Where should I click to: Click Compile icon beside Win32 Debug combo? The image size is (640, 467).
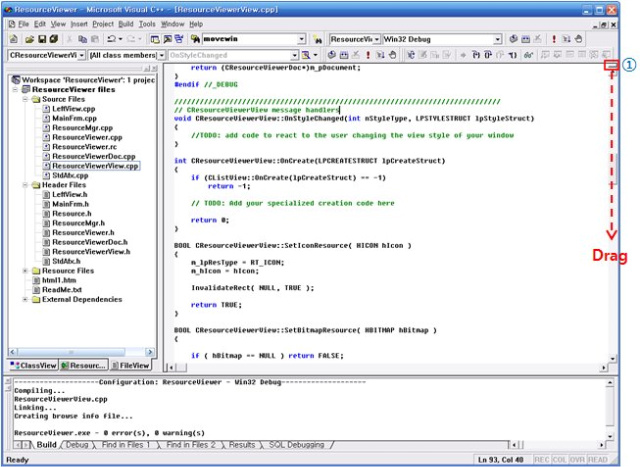point(513,39)
